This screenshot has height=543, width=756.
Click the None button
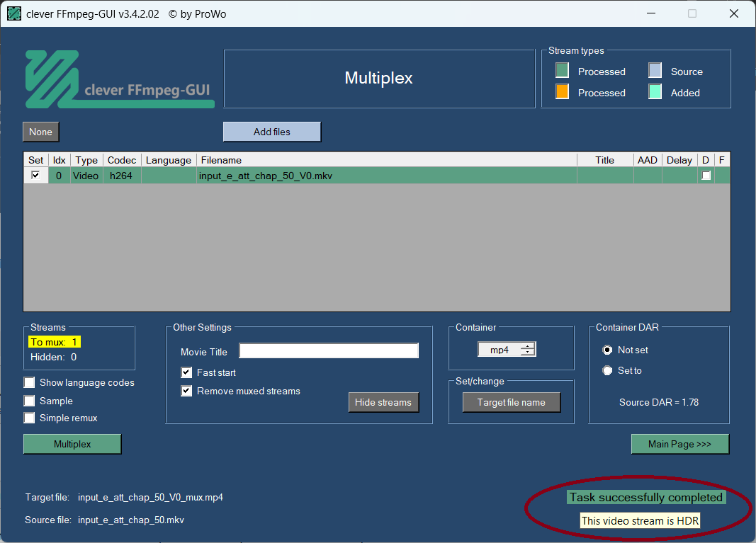pos(40,132)
